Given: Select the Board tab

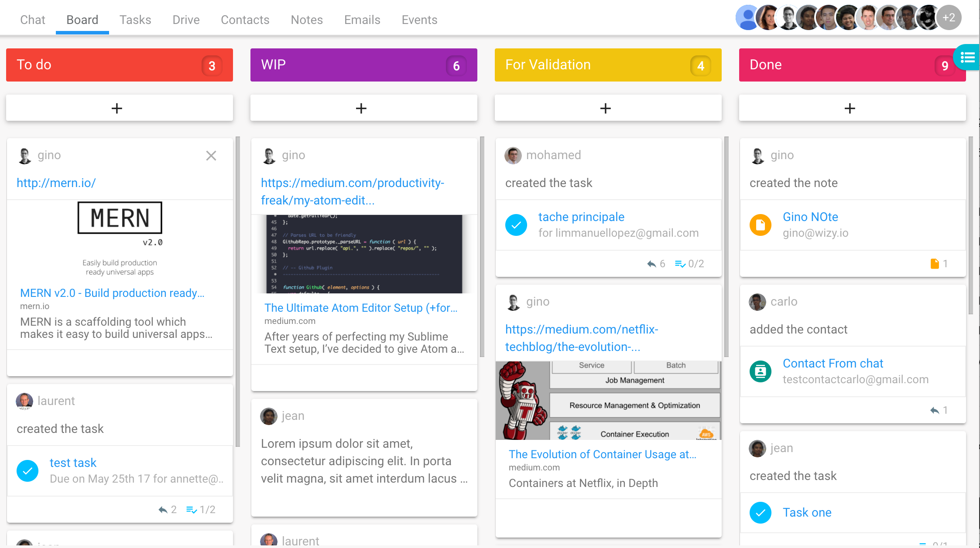Looking at the screenshot, I should pos(82,20).
